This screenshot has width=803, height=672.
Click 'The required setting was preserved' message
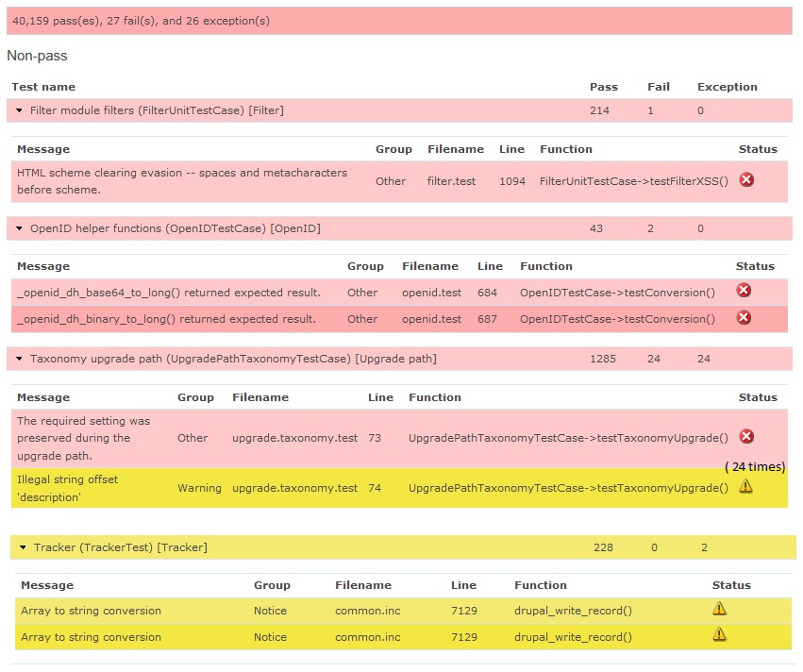tap(83, 438)
